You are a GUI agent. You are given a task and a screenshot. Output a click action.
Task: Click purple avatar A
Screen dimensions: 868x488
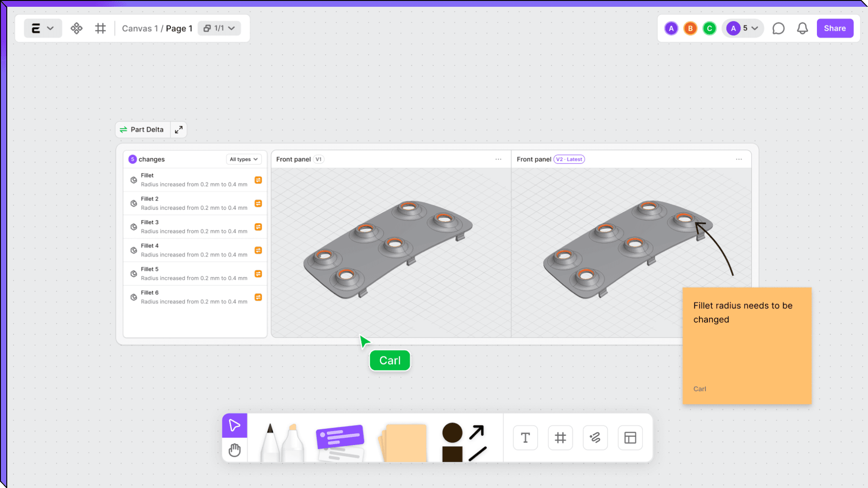pyautogui.click(x=671, y=28)
